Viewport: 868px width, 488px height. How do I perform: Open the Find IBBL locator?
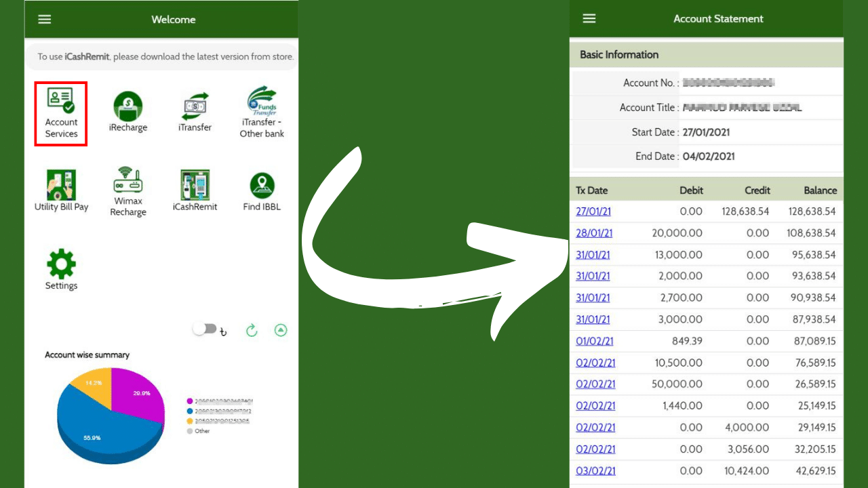click(262, 191)
